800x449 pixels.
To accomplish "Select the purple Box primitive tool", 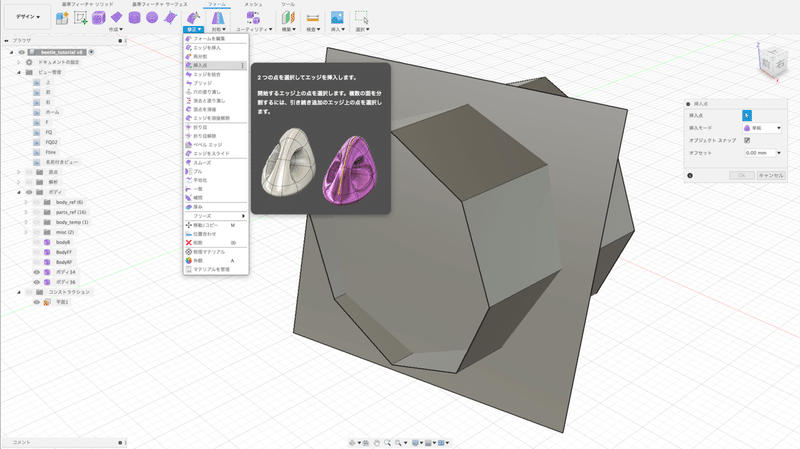I will coord(98,18).
